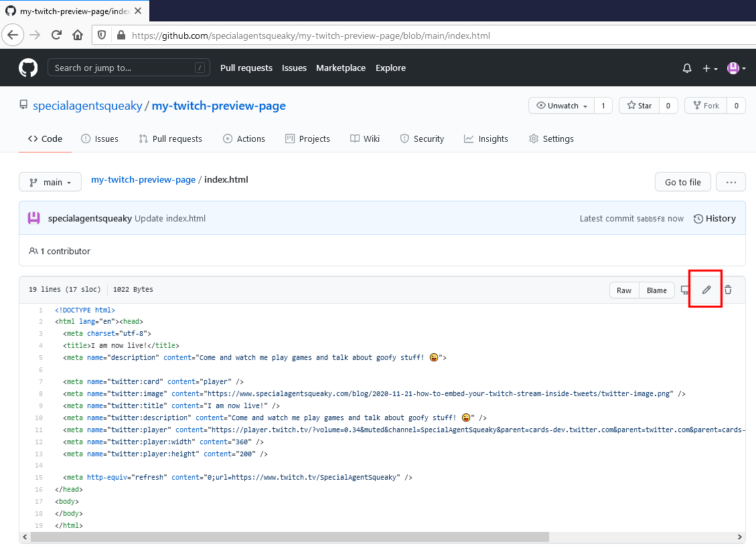Open the create new dropdown
Image resolution: width=756 pixels, height=558 pixels.
pos(709,68)
